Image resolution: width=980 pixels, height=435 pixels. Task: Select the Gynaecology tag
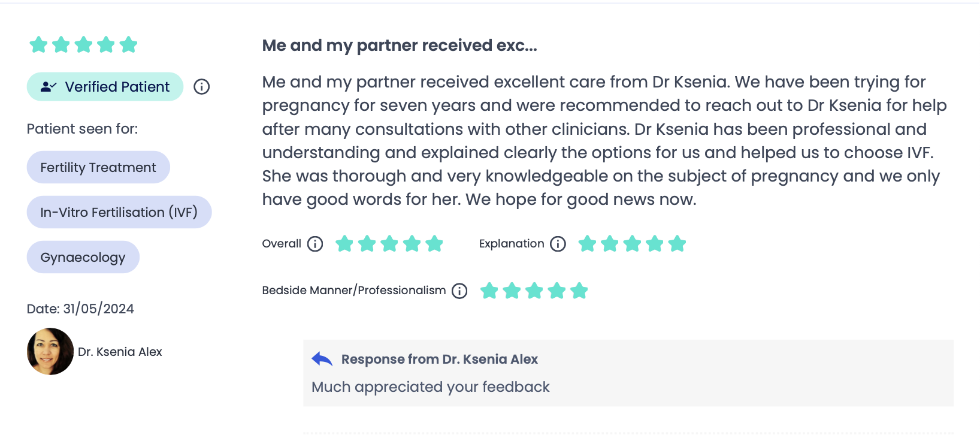83,257
